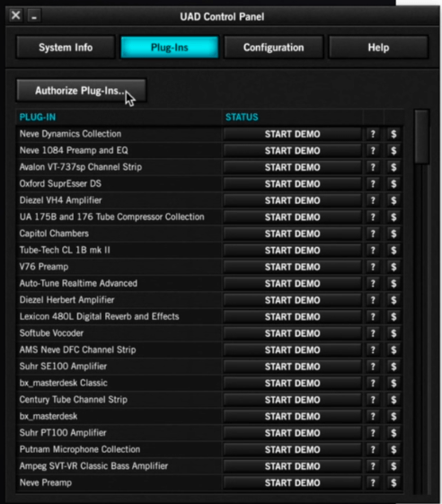Start demo for Putnam Microphone Collection
442x504 pixels.
[x=292, y=450]
